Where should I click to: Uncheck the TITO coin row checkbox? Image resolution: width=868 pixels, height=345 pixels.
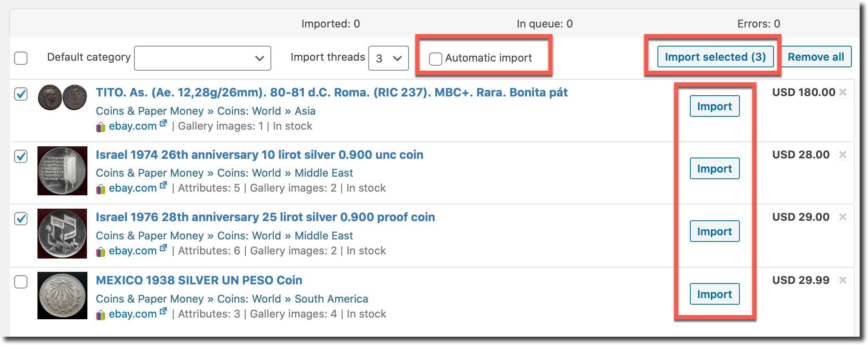pos(21,94)
